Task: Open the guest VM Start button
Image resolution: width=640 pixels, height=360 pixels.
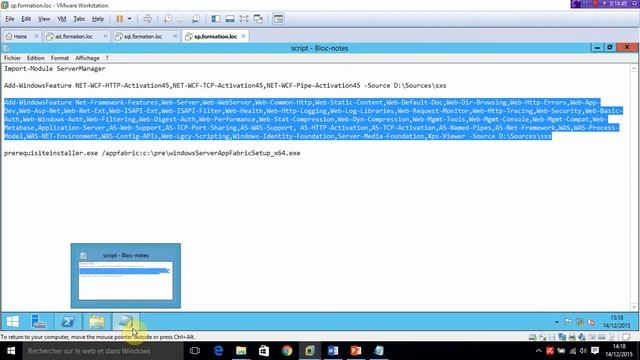Action: click(13, 322)
